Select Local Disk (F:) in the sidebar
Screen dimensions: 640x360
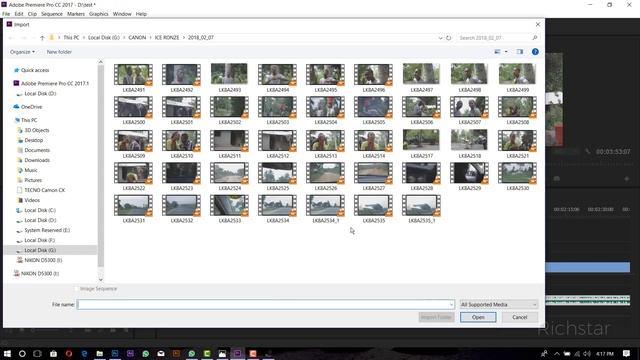click(39, 240)
